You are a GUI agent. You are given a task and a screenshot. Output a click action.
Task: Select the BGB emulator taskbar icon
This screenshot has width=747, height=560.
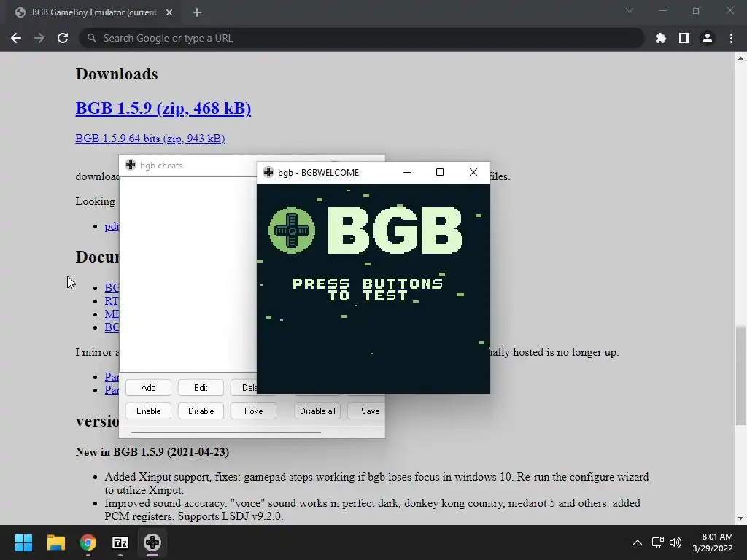pos(152,542)
